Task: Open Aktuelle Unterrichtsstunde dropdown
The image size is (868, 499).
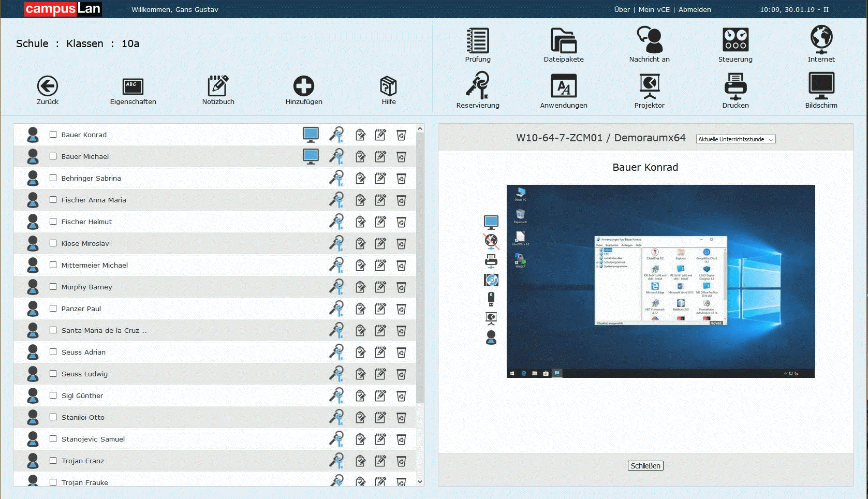Action: [735, 139]
